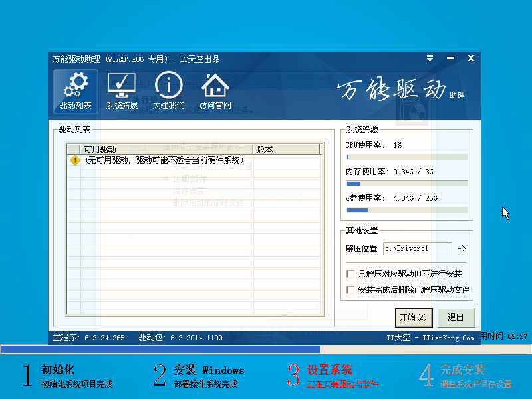Click the 退出 exit button
This screenshot has width=532, height=399.
[456, 317]
